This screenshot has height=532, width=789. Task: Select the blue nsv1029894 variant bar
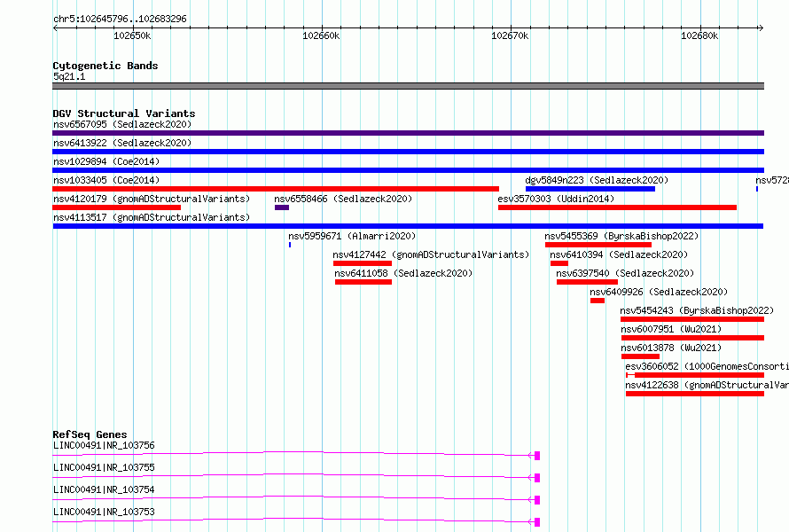tap(408, 170)
